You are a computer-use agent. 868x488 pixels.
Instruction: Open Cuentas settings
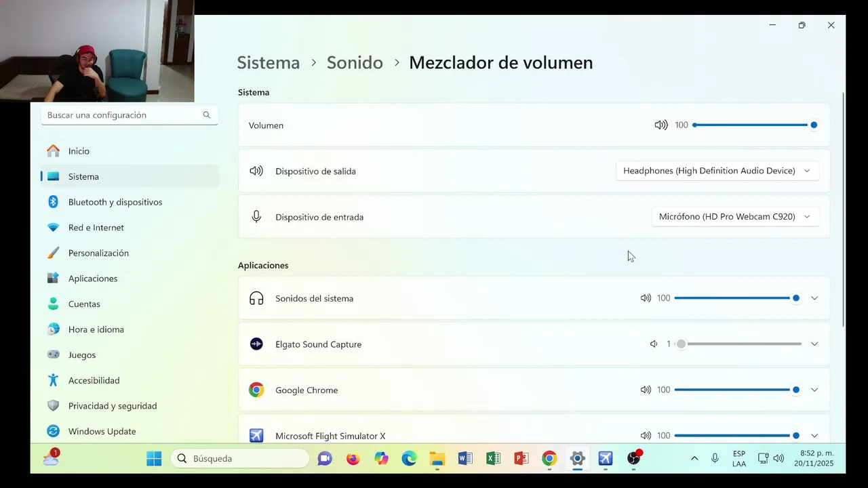[130, 304]
